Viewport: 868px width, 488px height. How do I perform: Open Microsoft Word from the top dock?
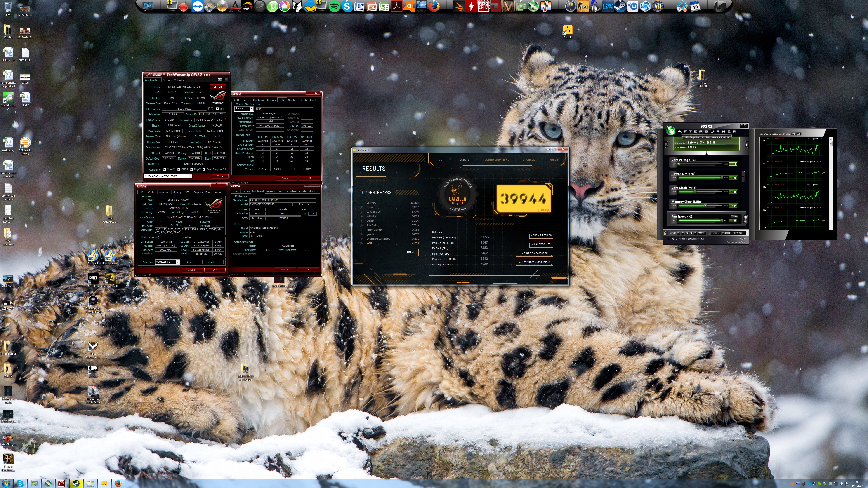(x=359, y=6)
